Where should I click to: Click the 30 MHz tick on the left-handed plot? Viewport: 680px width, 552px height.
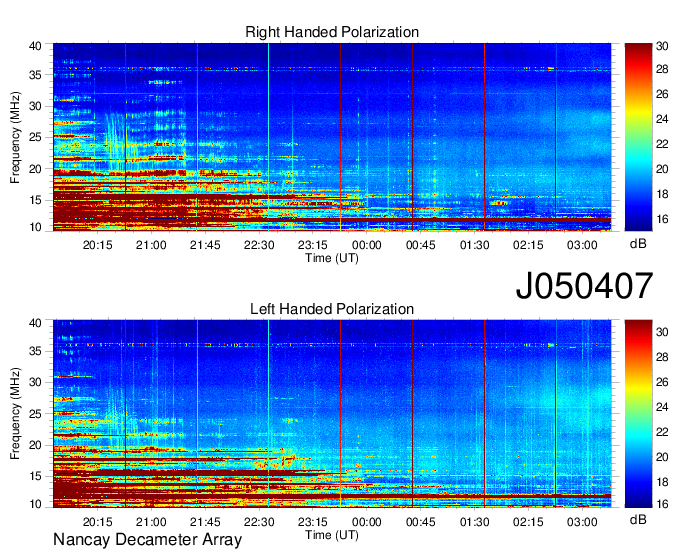(x=35, y=382)
